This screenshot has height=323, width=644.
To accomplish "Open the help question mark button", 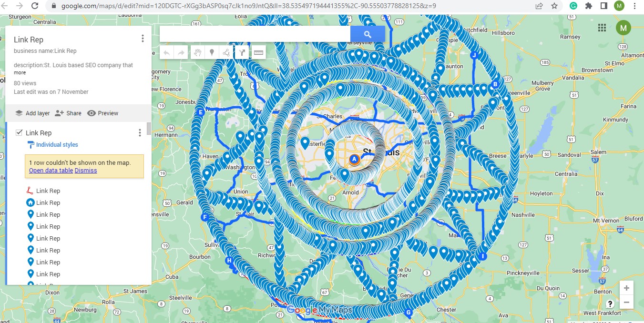I will (x=610, y=304).
